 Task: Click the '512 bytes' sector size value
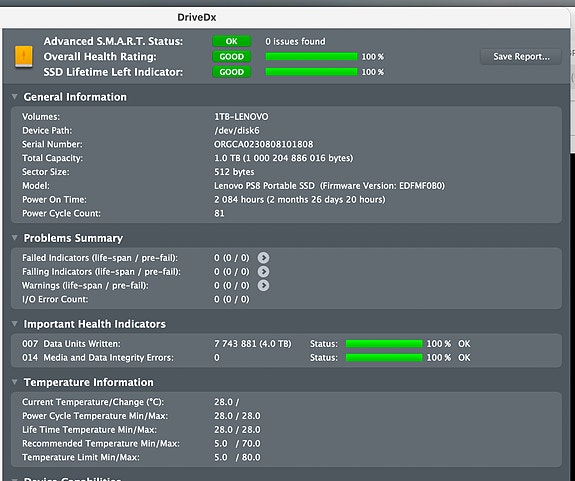click(234, 172)
